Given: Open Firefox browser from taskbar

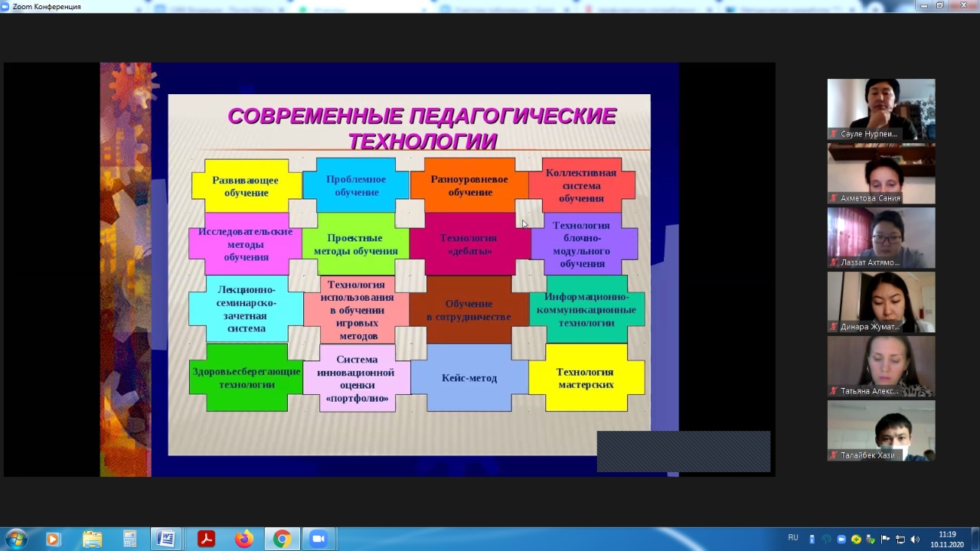Looking at the screenshot, I should click(244, 539).
